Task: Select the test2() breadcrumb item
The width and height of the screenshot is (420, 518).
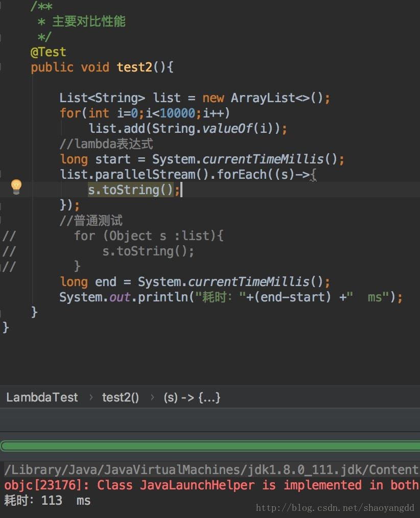Action: tap(120, 397)
